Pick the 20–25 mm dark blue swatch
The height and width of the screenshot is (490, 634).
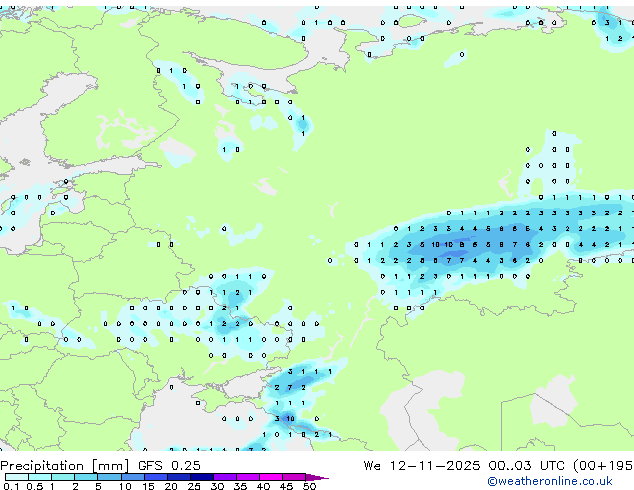[x=179, y=477]
